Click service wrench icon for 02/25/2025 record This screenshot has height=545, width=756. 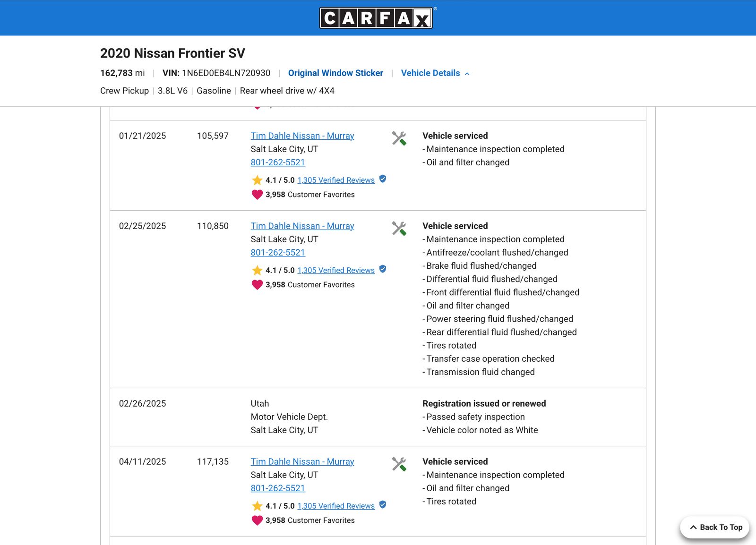click(399, 228)
